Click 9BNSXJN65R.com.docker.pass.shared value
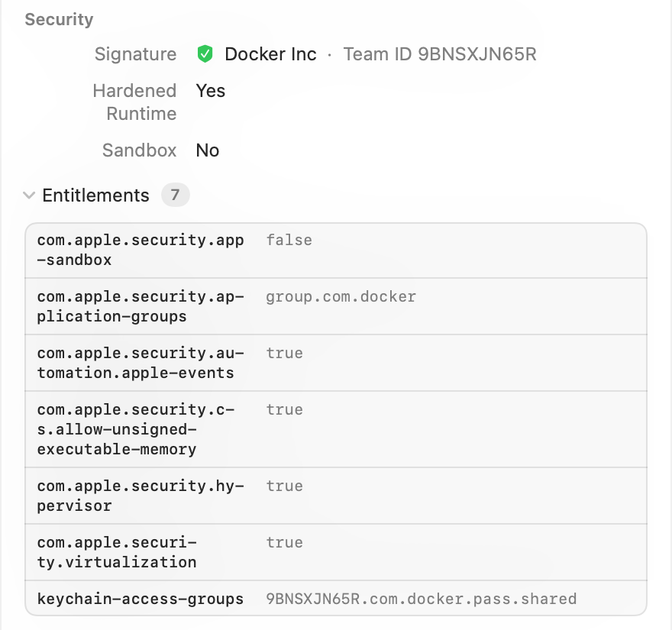Image resolution: width=672 pixels, height=630 pixels. click(422, 599)
